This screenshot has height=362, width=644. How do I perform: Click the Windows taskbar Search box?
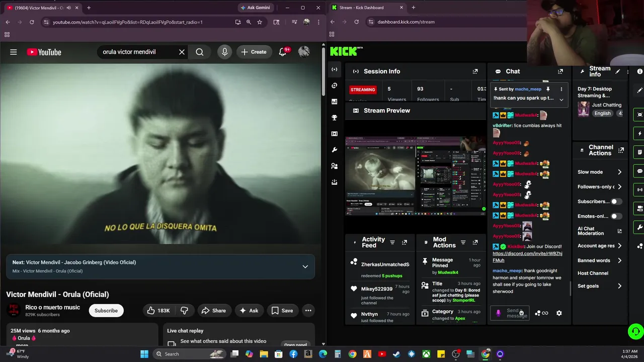tap(190, 354)
